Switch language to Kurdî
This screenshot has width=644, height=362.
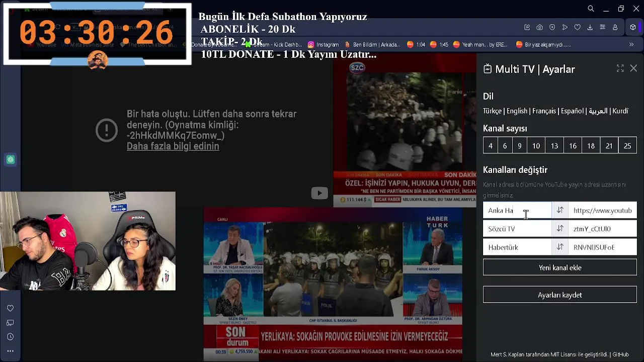click(620, 111)
